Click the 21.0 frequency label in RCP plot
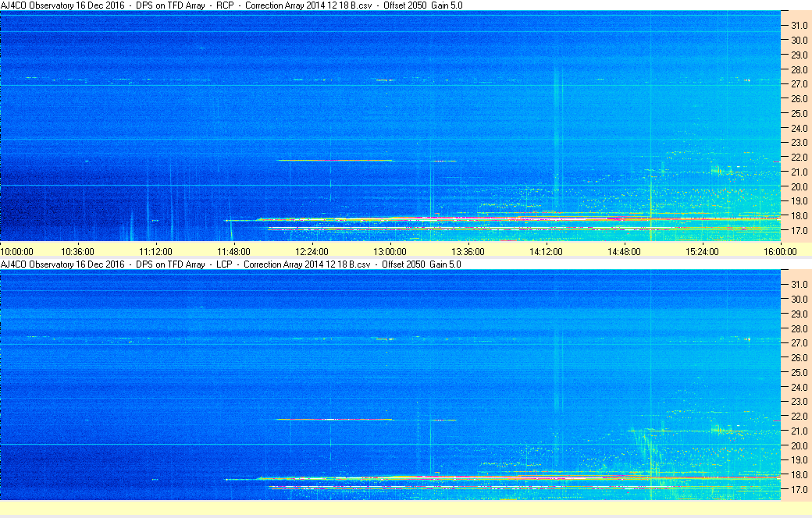Image resolution: width=812 pixels, height=518 pixels. coord(799,172)
